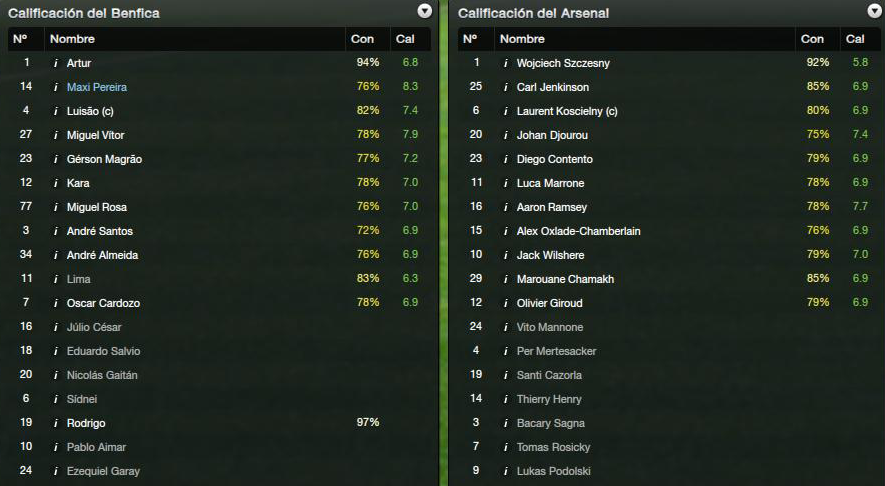This screenshot has height=486, width=885.
Task: Open info icon for Oscar Cardozo
Action: click(x=55, y=303)
